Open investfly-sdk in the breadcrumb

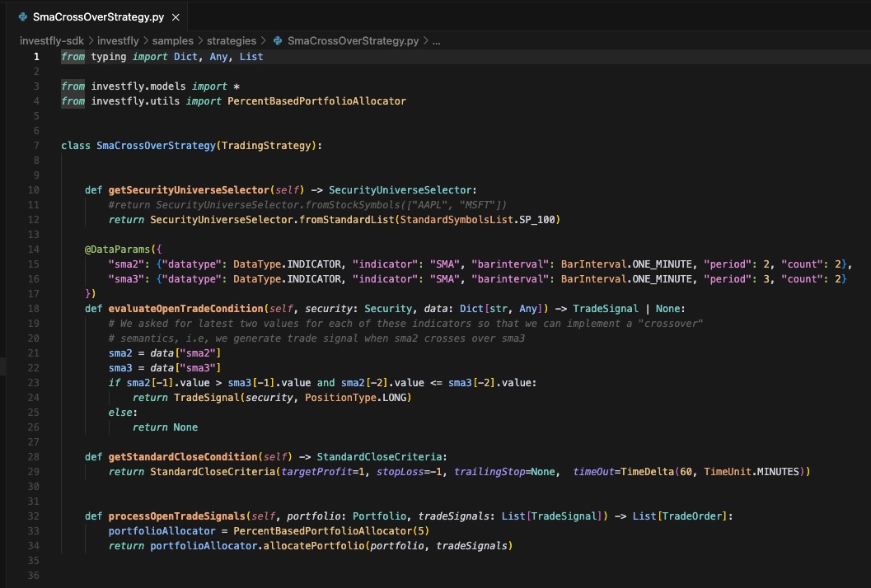52,40
